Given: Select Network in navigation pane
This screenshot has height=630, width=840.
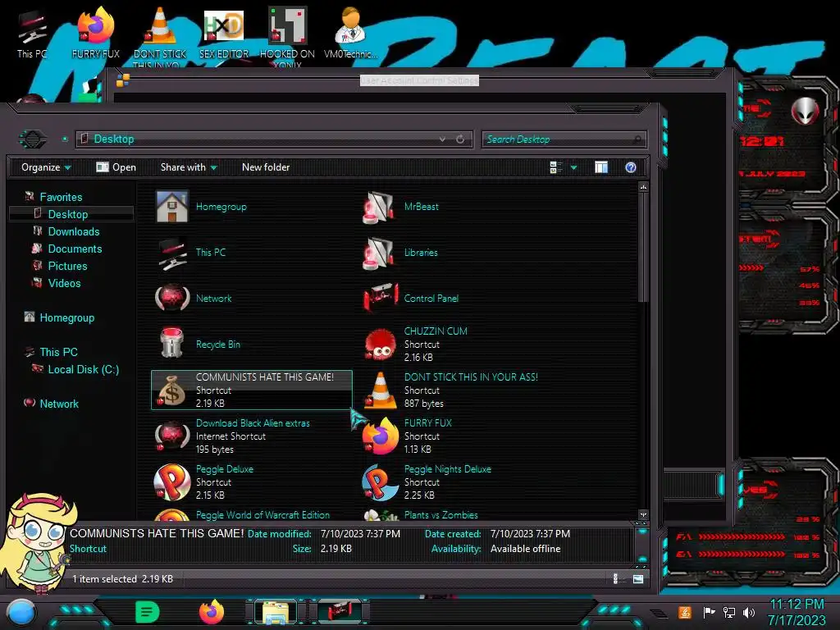Looking at the screenshot, I should (59, 404).
